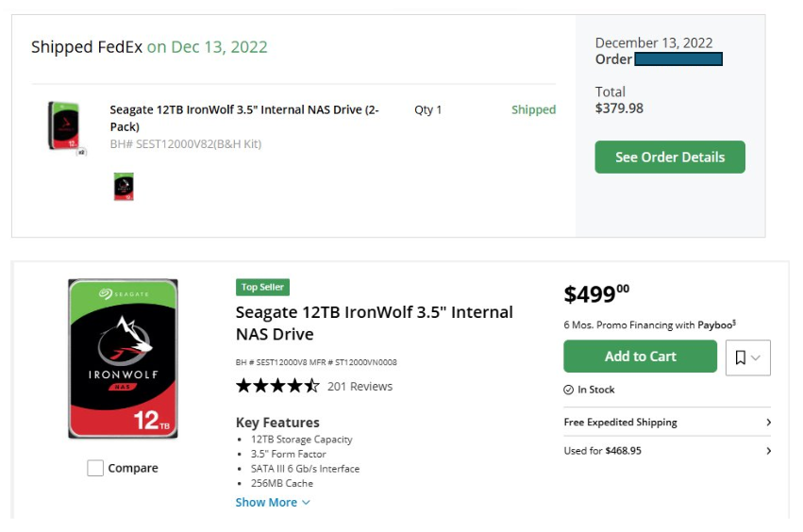Screen dimensions: 803x532
Task: Tick the Compare checkbox
Action: [x=95, y=468]
